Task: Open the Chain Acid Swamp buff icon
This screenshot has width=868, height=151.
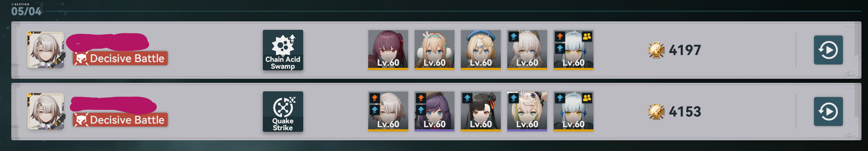Action: pos(283,50)
